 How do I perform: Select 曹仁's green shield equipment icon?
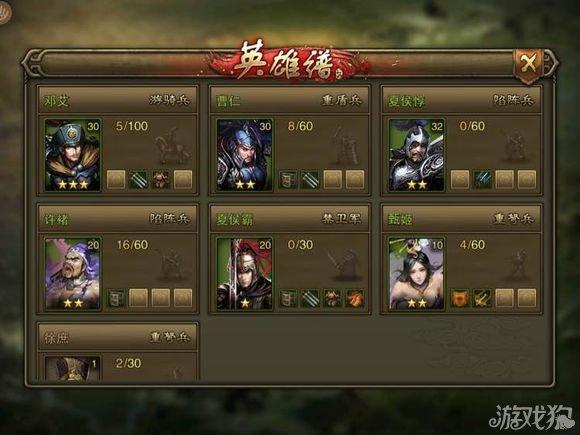pyautogui.click(x=288, y=179)
